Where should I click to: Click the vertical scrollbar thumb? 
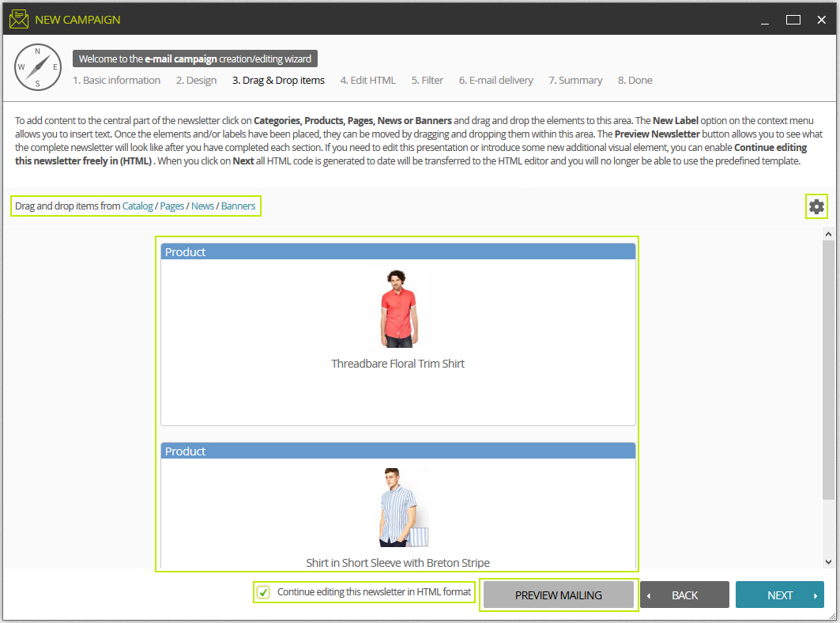pos(828,370)
